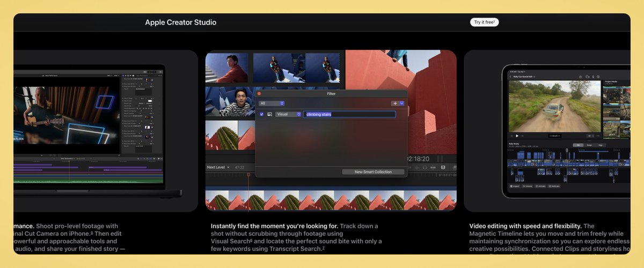Click New Smart Collection button
This screenshot has width=644, height=268.
tap(373, 172)
